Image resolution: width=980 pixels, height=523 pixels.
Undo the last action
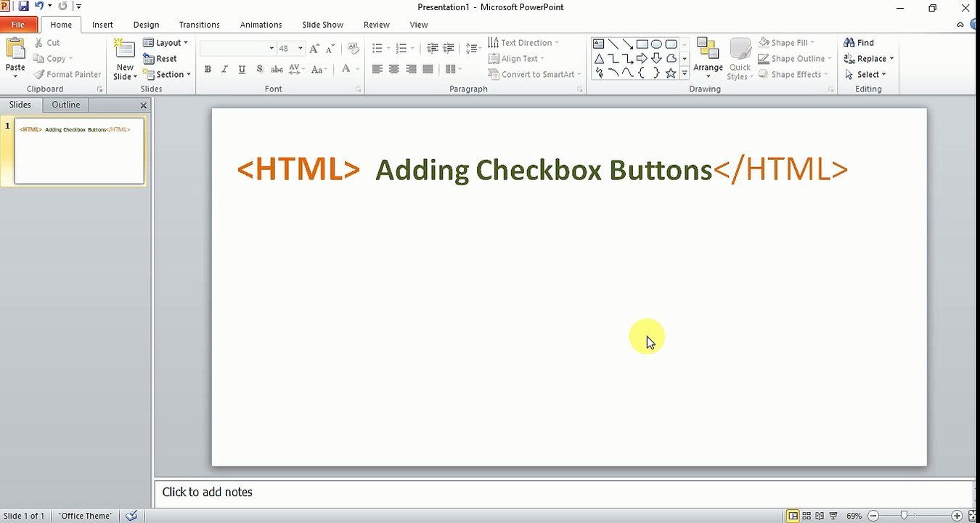click(x=39, y=7)
